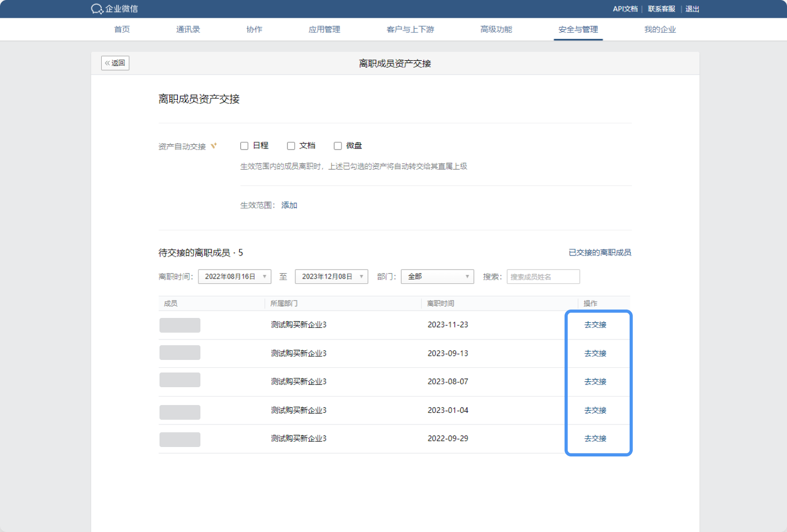Click 去交接 for the 2022-09-29 row
Screen dimensions: 787x532
[x=595, y=439]
